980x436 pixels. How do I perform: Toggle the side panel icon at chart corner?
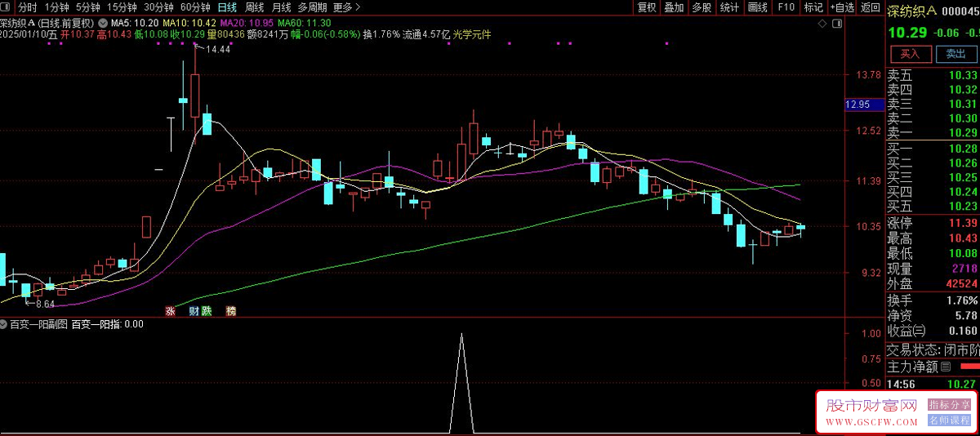(x=835, y=24)
